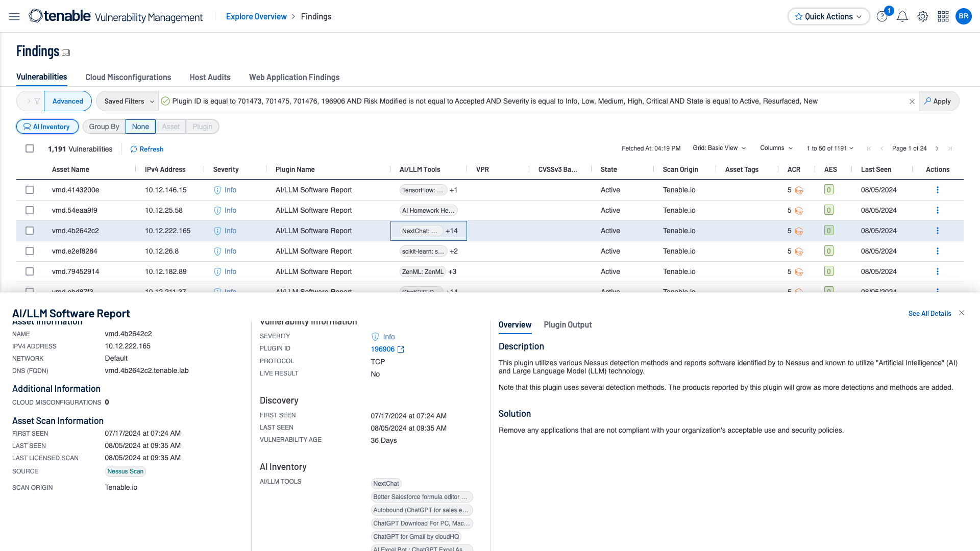The width and height of the screenshot is (980, 551).
Task: Check the vmd.79452914 row checkbox
Action: pos(30,271)
